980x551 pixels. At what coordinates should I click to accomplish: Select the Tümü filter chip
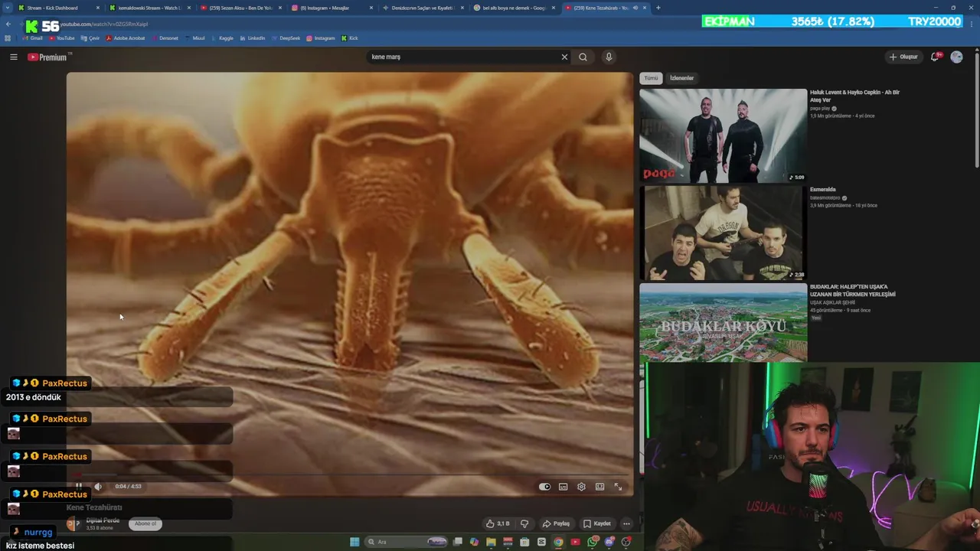pos(651,78)
